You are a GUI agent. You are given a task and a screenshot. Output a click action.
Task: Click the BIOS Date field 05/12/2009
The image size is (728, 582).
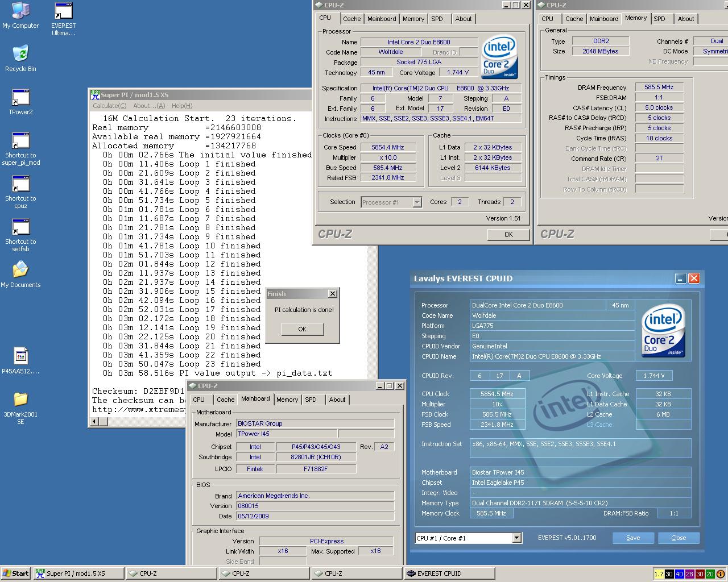[315, 516]
